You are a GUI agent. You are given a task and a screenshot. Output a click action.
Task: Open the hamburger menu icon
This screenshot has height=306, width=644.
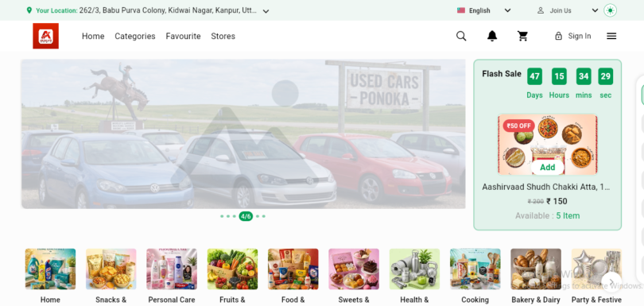611,36
